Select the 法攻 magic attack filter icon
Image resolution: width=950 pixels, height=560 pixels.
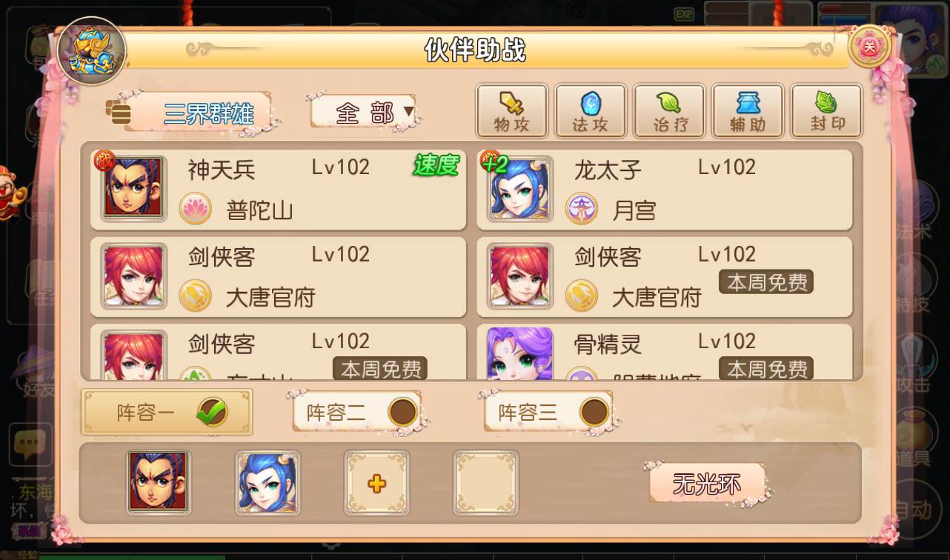tap(591, 110)
